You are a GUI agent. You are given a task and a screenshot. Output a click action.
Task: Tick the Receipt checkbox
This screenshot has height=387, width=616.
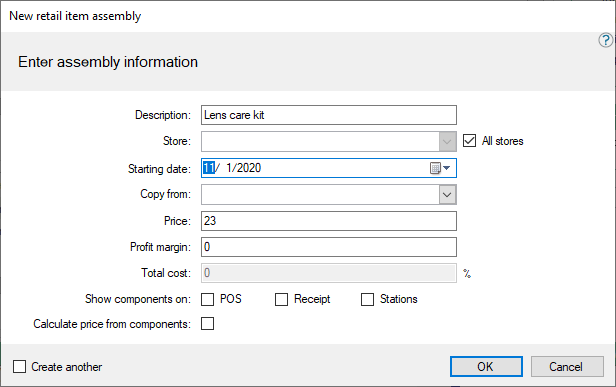click(x=281, y=299)
